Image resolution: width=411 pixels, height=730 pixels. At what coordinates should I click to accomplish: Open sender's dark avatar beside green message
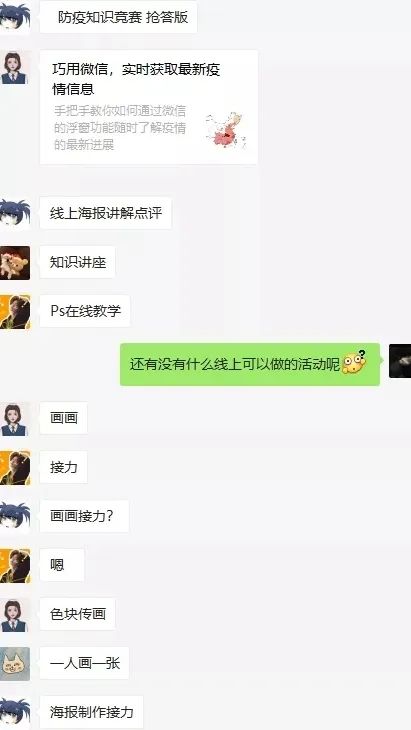pos(400,361)
